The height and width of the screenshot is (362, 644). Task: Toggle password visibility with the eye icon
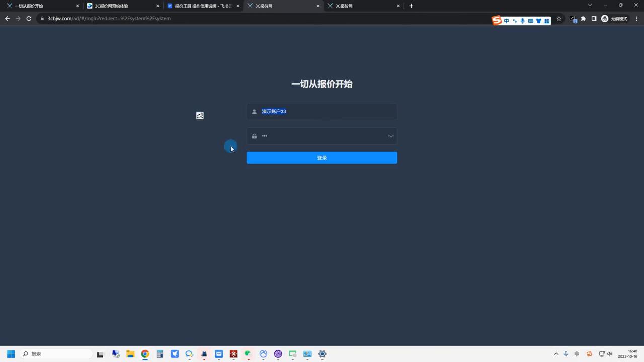pyautogui.click(x=391, y=136)
